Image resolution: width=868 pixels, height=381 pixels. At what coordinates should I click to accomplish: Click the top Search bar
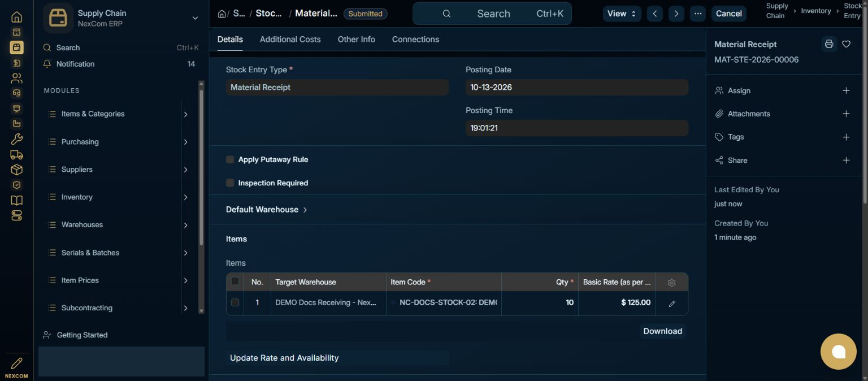492,14
